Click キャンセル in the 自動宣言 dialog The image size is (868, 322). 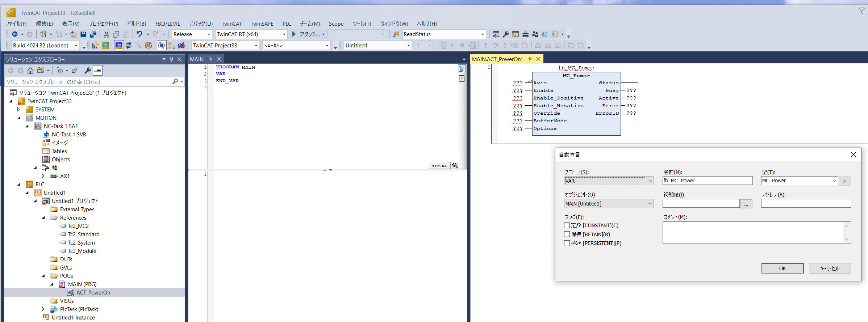tap(830, 268)
